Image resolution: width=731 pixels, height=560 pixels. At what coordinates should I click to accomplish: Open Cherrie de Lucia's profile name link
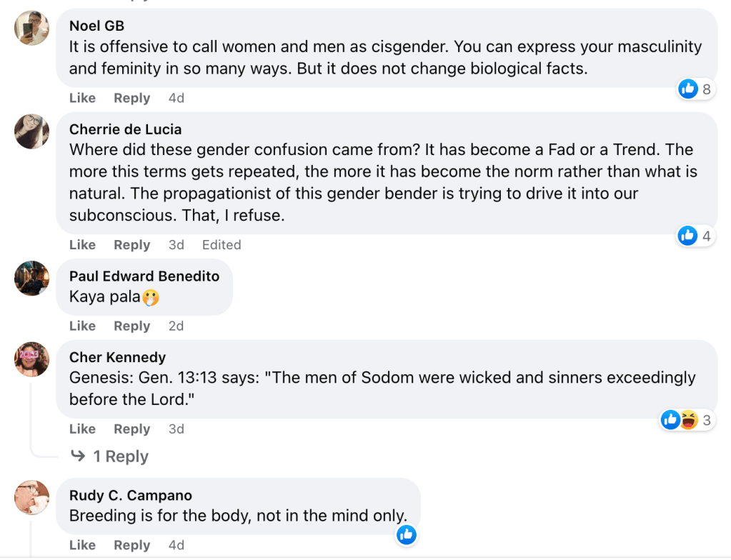[125, 129]
